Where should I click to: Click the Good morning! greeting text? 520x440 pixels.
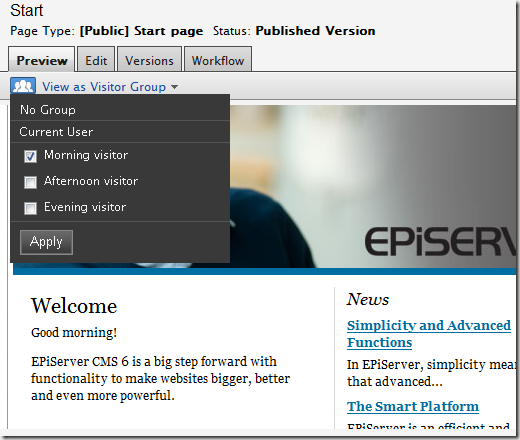(x=74, y=333)
